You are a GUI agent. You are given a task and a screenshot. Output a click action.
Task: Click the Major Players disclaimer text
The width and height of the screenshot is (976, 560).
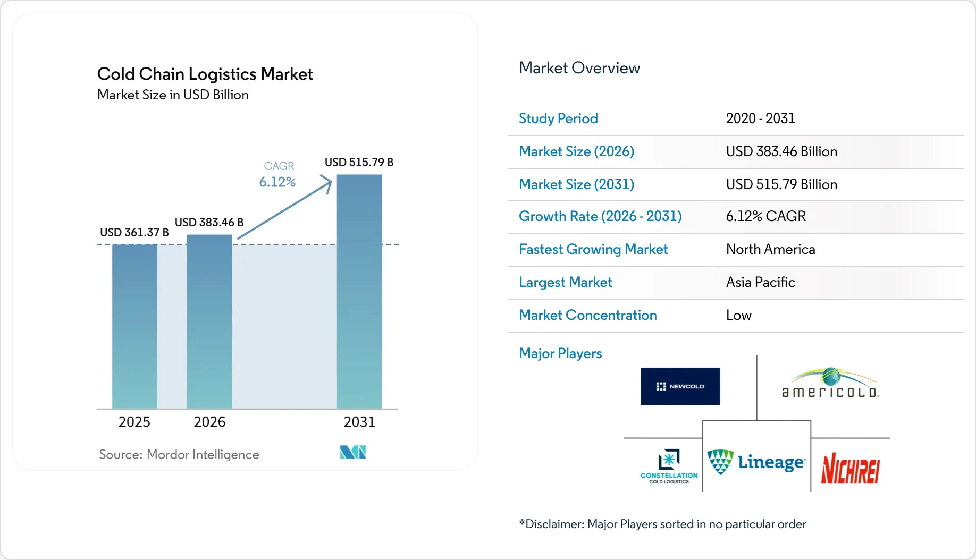[x=662, y=524]
